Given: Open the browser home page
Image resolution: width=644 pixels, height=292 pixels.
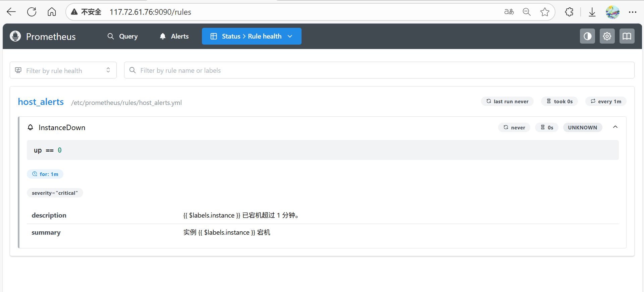Looking at the screenshot, I should tap(52, 12).
